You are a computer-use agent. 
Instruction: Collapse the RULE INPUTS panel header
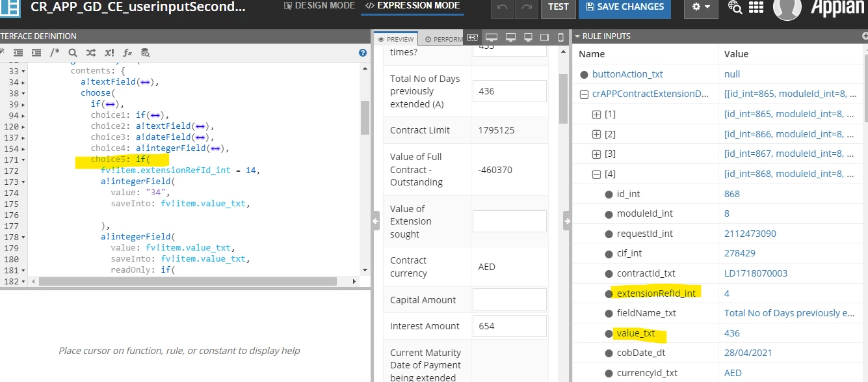[x=577, y=36]
